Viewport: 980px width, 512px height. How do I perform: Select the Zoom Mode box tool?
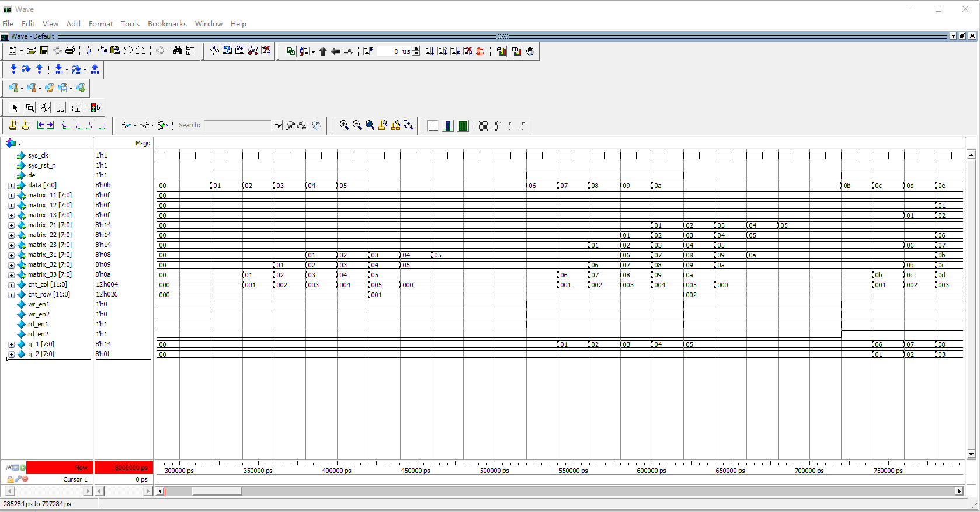pyautogui.click(x=30, y=107)
